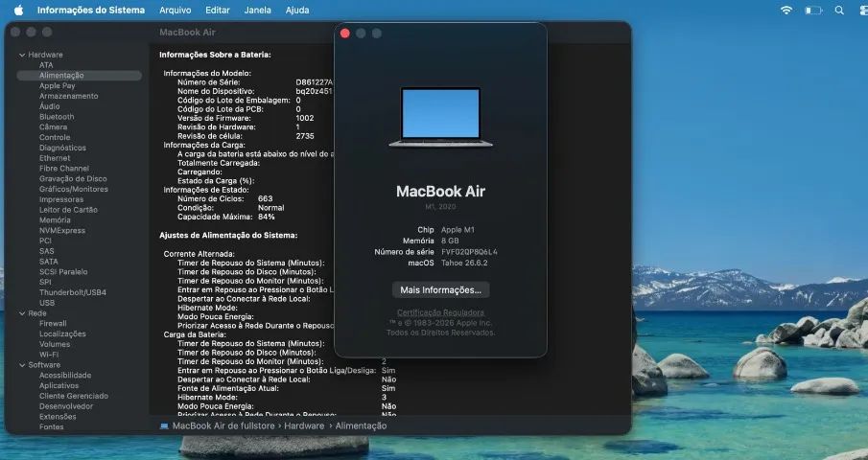Click the Mais Informações button
This screenshot has width=868, height=460.
tap(440, 289)
